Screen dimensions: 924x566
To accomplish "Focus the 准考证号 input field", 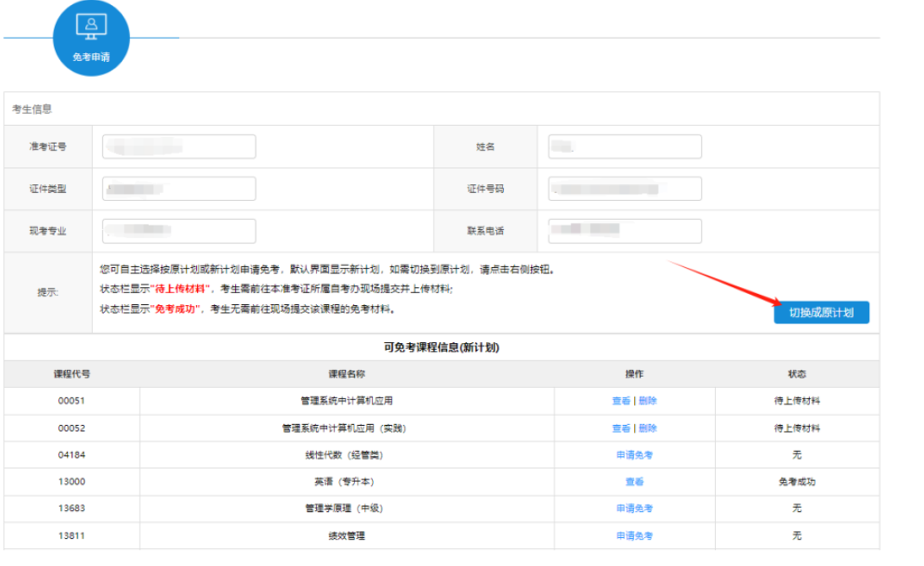I will [x=179, y=147].
